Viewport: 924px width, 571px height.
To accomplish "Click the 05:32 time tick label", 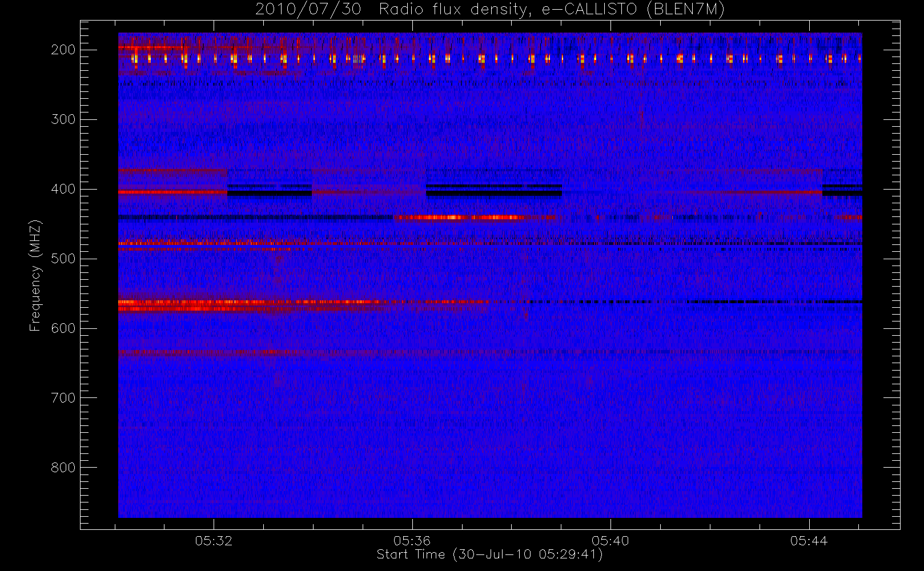I will pos(214,541).
